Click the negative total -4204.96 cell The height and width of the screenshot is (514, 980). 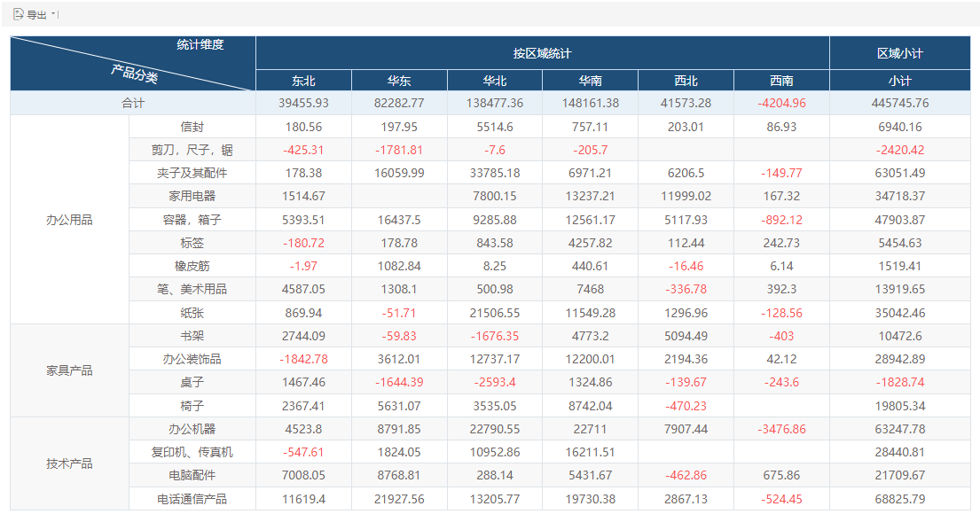(781, 103)
